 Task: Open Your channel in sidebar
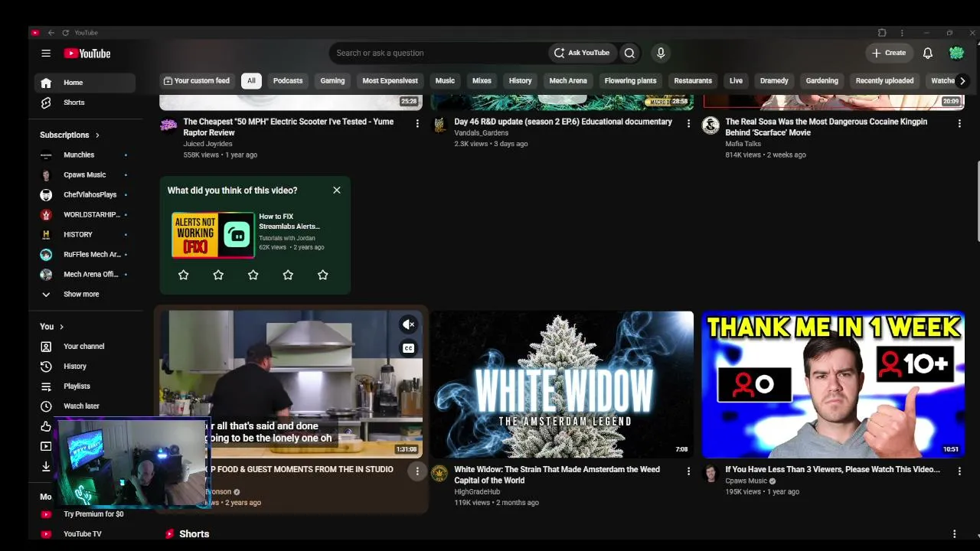coord(85,347)
